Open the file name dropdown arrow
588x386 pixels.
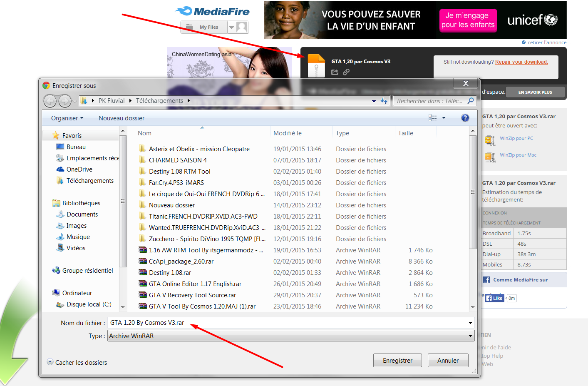470,323
